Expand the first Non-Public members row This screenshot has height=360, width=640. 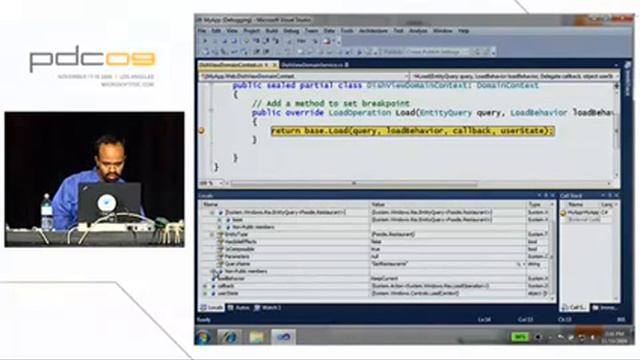click(219, 227)
